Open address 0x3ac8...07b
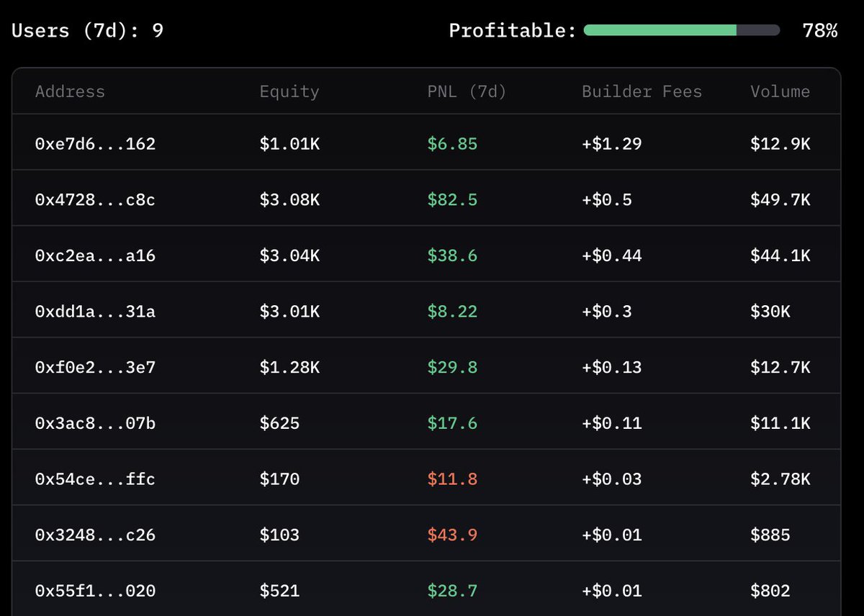 (x=95, y=423)
